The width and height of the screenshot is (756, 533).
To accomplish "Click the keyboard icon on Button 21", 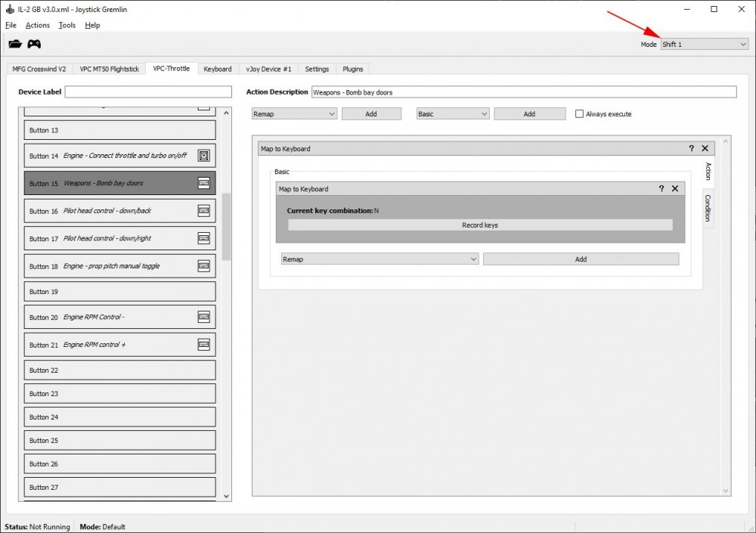I will 203,345.
